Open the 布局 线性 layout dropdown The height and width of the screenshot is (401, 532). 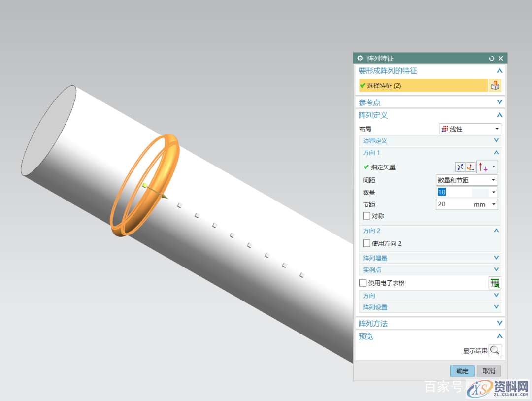tap(470, 129)
